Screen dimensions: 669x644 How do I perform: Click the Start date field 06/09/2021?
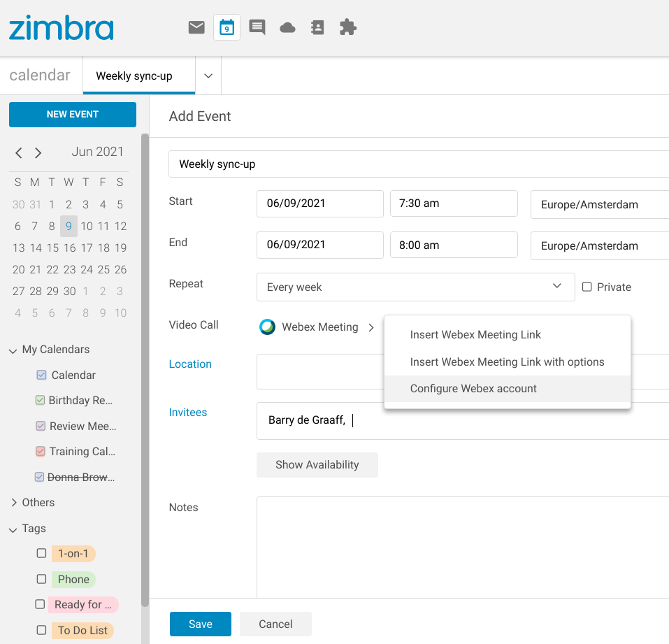click(320, 203)
